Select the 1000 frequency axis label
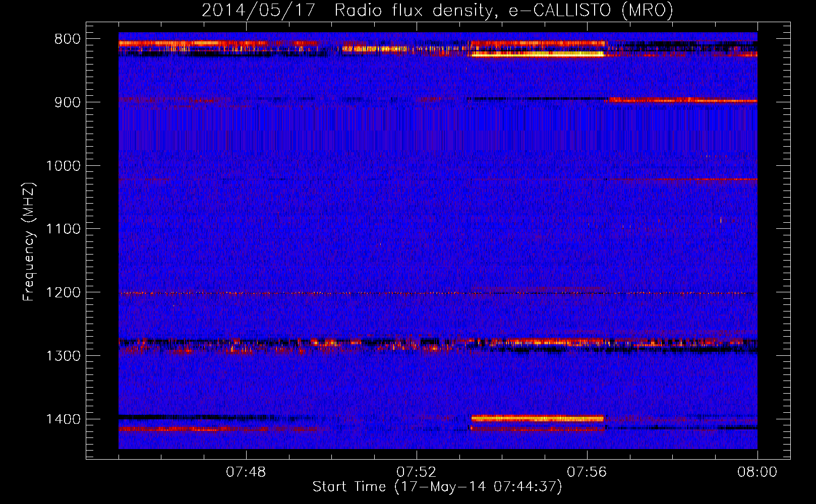The width and height of the screenshot is (816, 504). (x=63, y=166)
